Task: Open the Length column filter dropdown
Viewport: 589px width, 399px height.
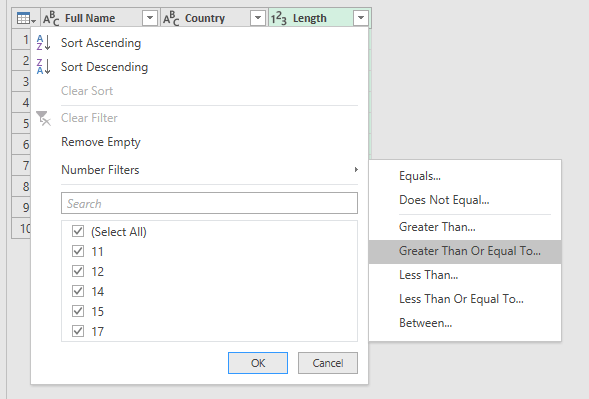Action: coord(361,18)
